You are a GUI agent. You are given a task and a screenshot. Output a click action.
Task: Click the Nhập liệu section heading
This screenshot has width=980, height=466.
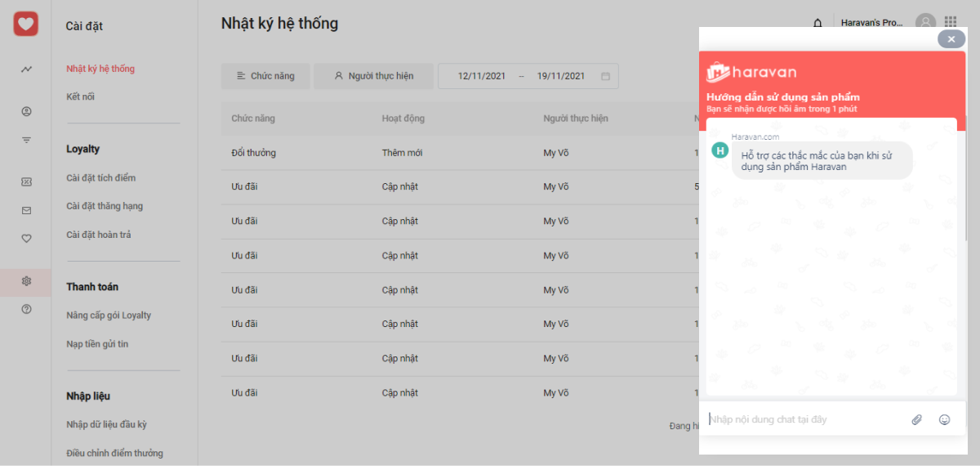point(88,397)
